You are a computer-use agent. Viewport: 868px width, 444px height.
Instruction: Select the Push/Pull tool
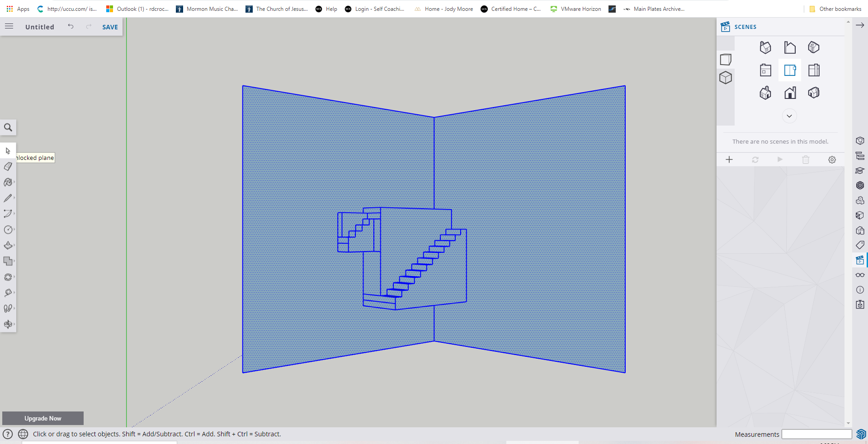pyautogui.click(x=8, y=245)
